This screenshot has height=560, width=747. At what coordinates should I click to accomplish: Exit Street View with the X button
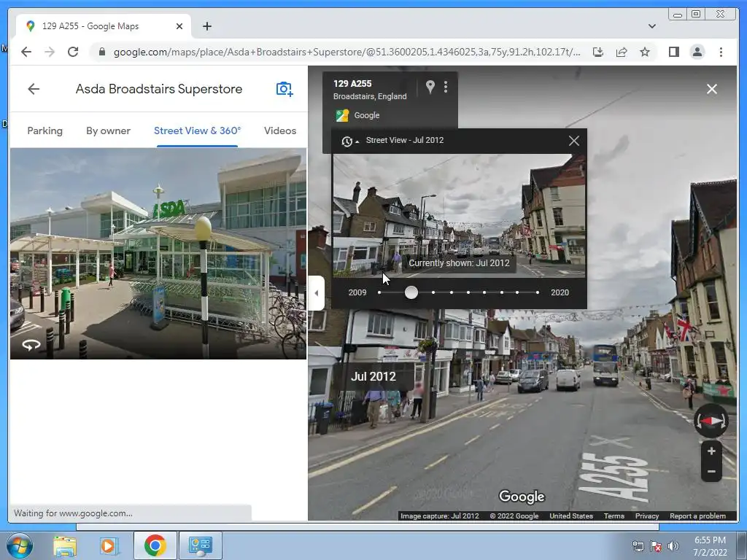click(712, 89)
